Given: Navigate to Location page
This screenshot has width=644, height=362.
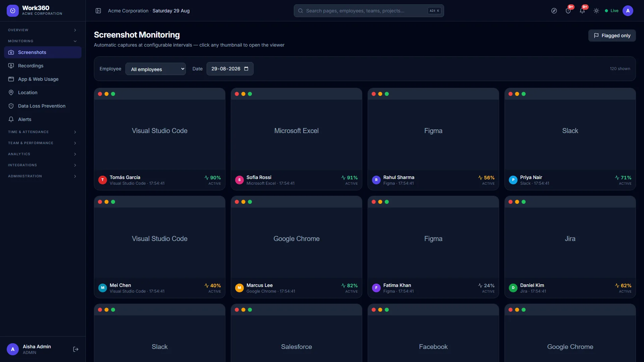Looking at the screenshot, I should click(x=43, y=93).
